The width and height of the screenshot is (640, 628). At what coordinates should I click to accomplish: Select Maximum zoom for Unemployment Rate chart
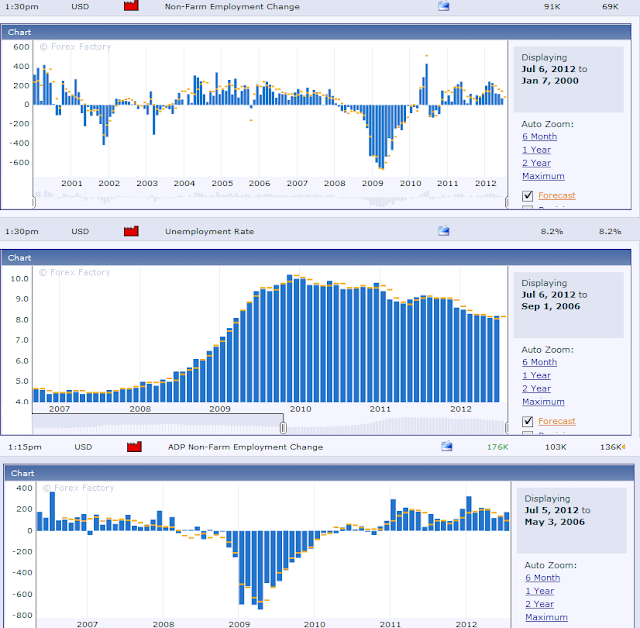[543, 402]
